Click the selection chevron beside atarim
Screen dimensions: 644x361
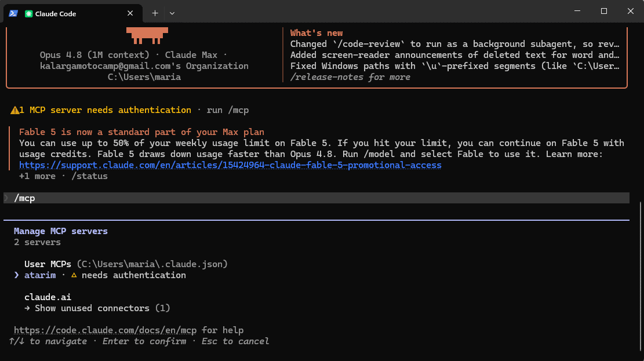tap(16, 275)
